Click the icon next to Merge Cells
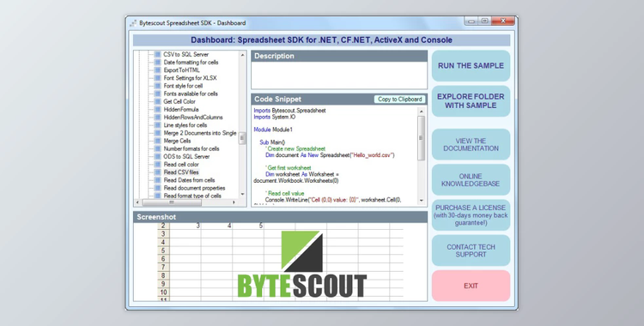 click(157, 141)
